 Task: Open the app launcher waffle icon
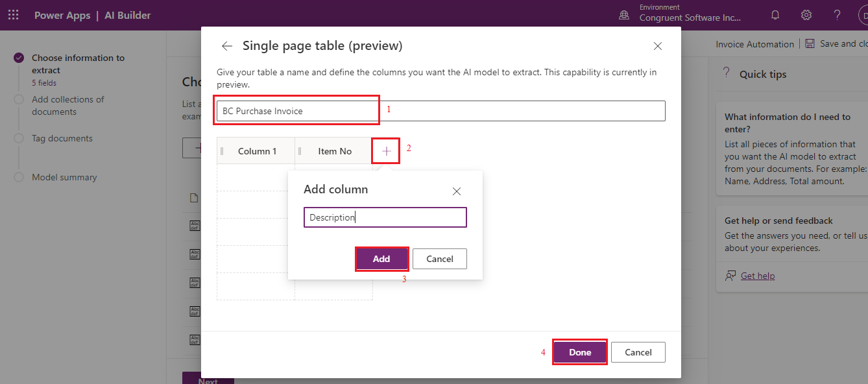(13, 15)
